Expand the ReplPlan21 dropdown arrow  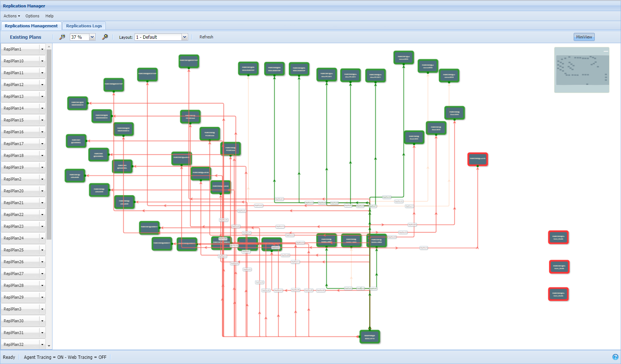pyautogui.click(x=42, y=203)
